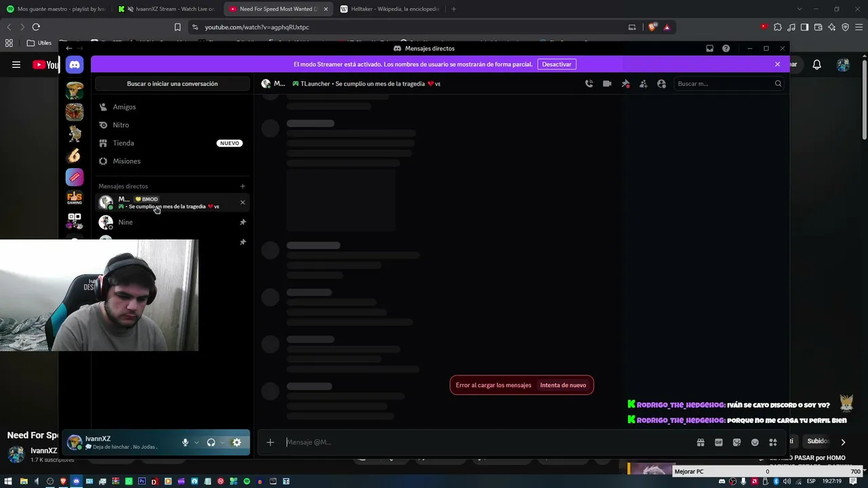This screenshot has width=868, height=488.
Task: Reload the YouTube page
Action: click(36, 27)
